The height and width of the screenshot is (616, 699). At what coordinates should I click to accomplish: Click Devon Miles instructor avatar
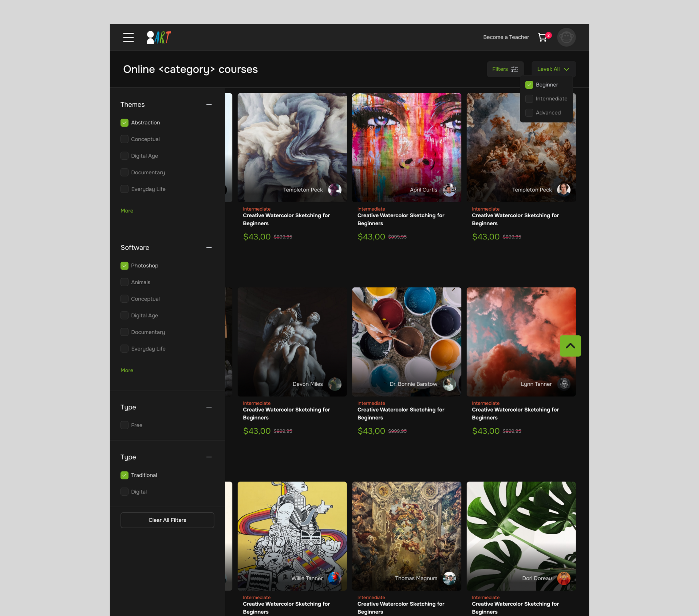[x=335, y=384]
